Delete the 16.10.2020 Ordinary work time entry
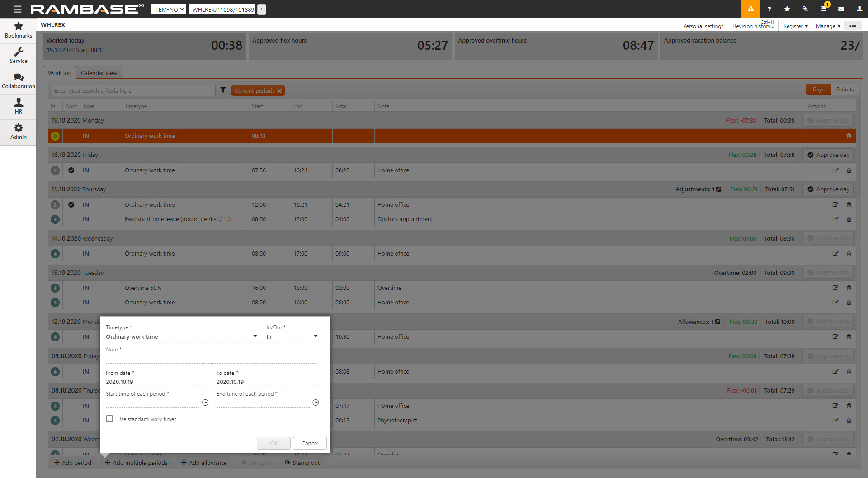868x478 pixels. [x=849, y=170]
